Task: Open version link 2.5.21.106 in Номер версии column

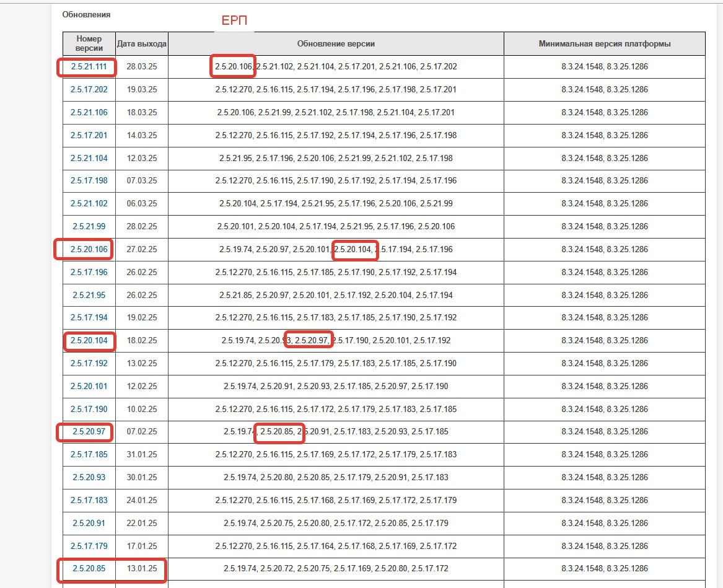Action: pyautogui.click(x=89, y=113)
